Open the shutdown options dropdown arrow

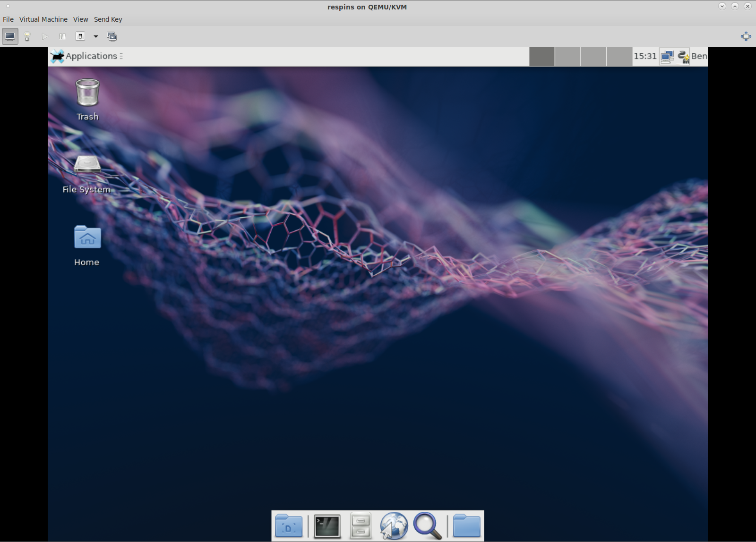(95, 36)
